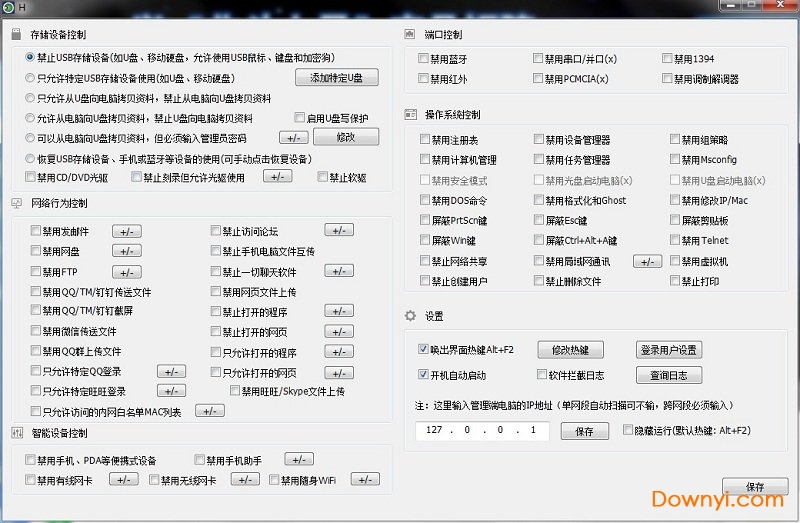Click +/- button beside 禁用发邮件
The image size is (800, 523).
pyautogui.click(x=127, y=232)
